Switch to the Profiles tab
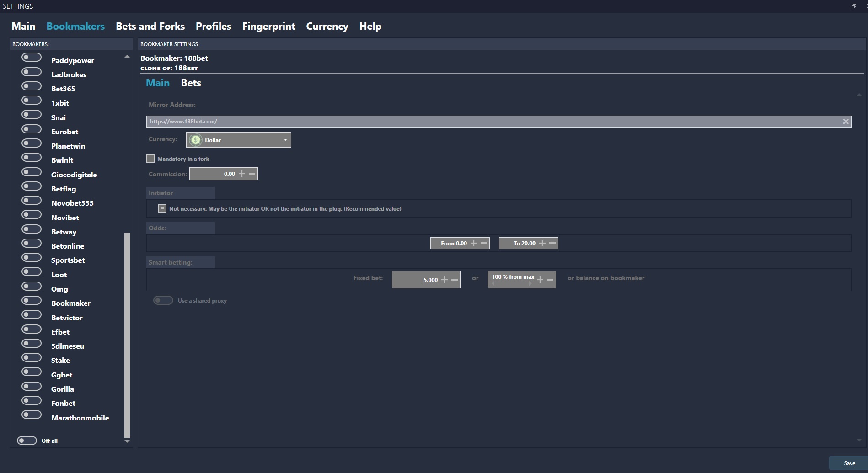The width and height of the screenshot is (868, 473). (214, 26)
